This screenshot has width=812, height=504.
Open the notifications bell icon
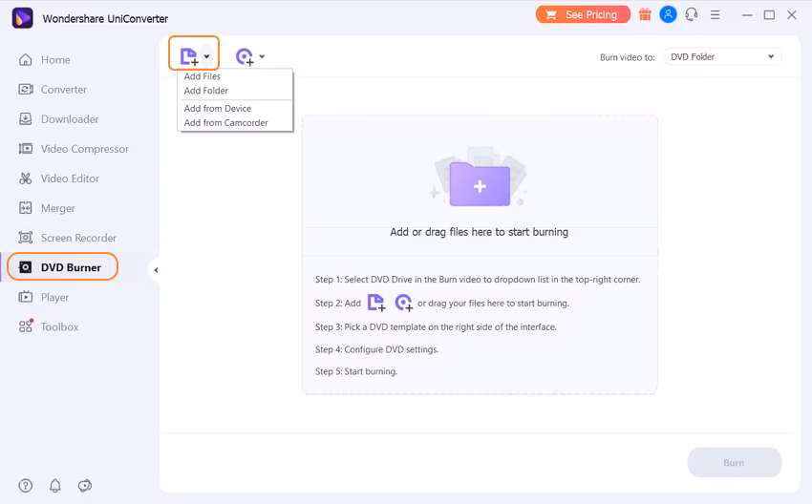(54, 485)
